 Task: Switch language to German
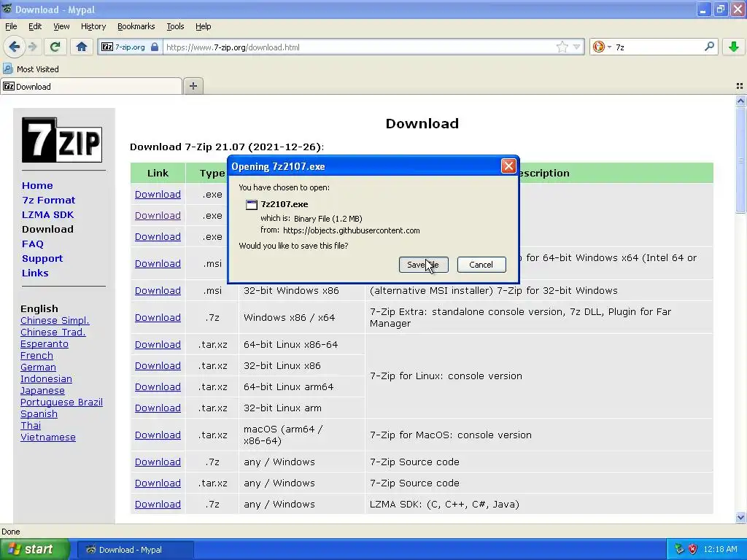(38, 367)
